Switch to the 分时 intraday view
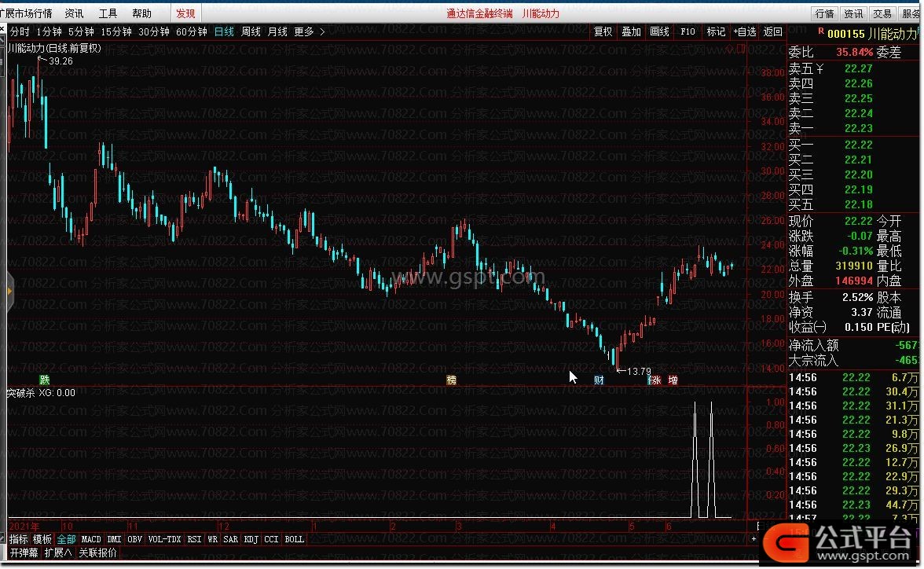Image resolution: width=924 pixels, height=569 pixels. pyautogui.click(x=20, y=32)
